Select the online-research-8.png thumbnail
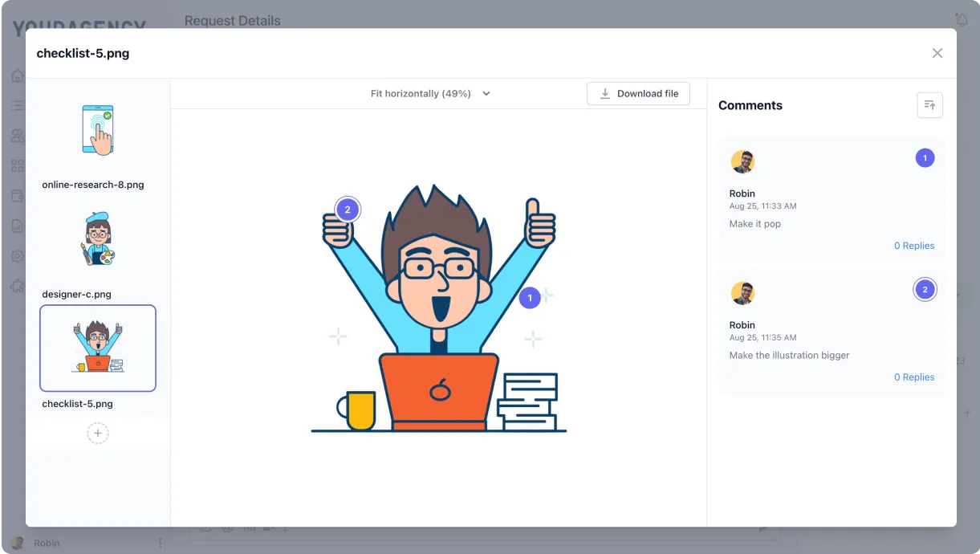The width and height of the screenshot is (980, 554). pyautogui.click(x=97, y=128)
